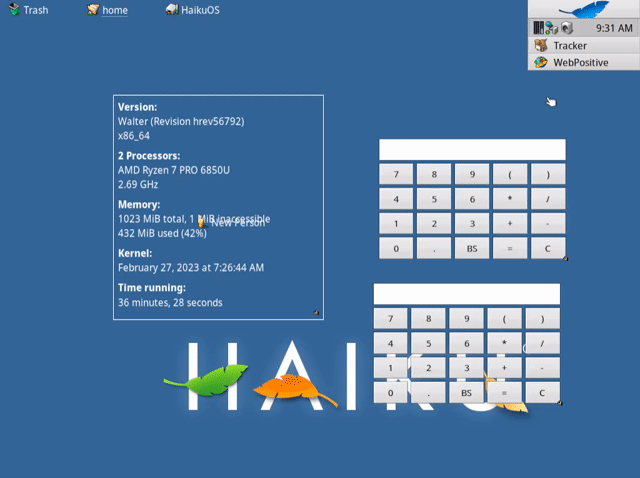The width and height of the screenshot is (640, 478).
Task: Click open parenthesis on upper calculator
Action: coord(510,174)
